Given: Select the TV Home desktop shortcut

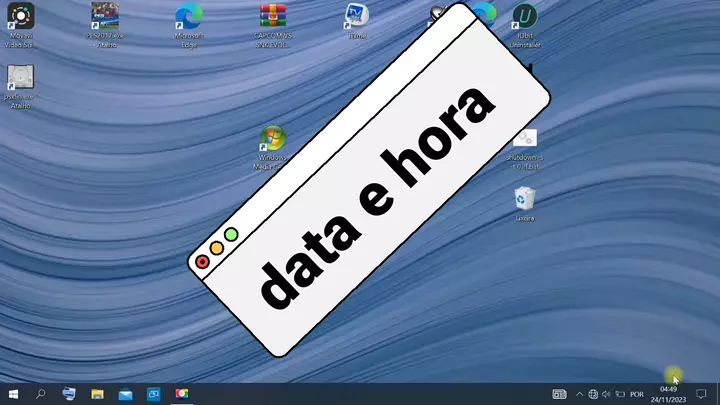Looking at the screenshot, I should click(x=356, y=16).
